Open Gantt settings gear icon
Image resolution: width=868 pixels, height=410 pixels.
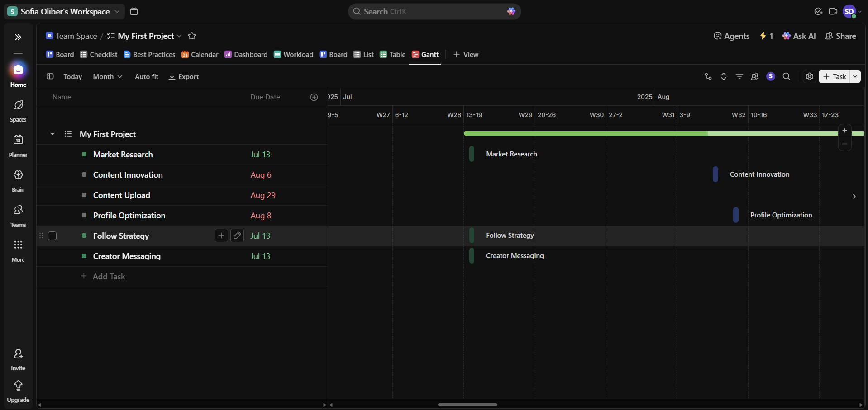[810, 76]
